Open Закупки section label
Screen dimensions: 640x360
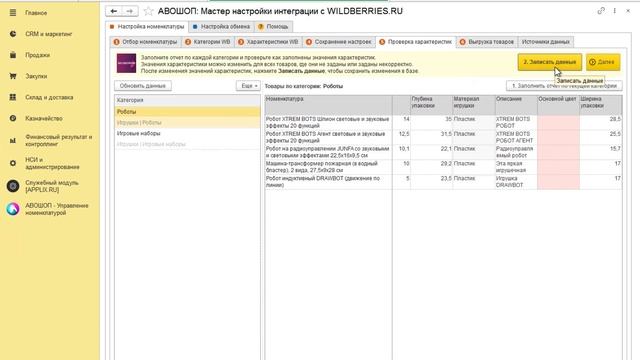[36, 76]
